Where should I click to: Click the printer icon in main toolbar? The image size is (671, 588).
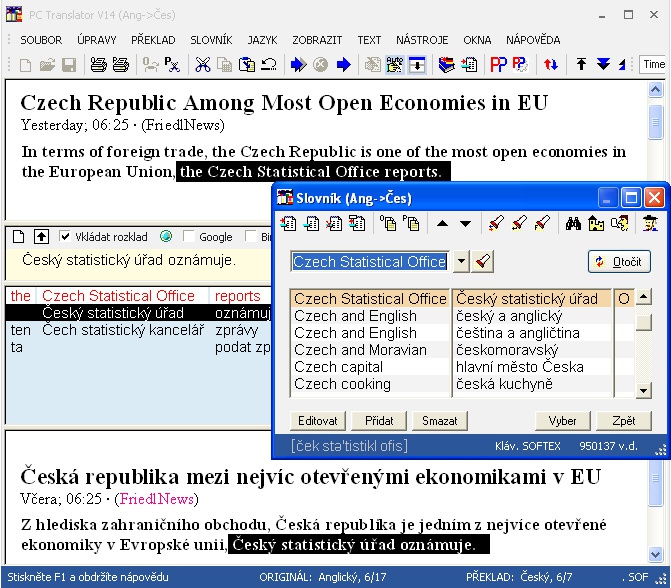99,65
